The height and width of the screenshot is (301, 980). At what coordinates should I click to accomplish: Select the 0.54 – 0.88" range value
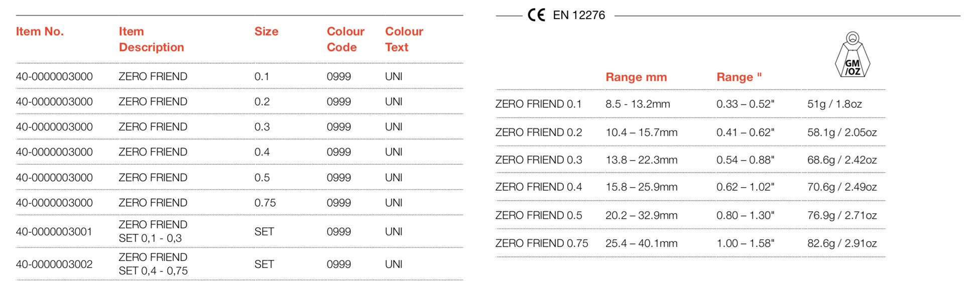pyautogui.click(x=745, y=160)
